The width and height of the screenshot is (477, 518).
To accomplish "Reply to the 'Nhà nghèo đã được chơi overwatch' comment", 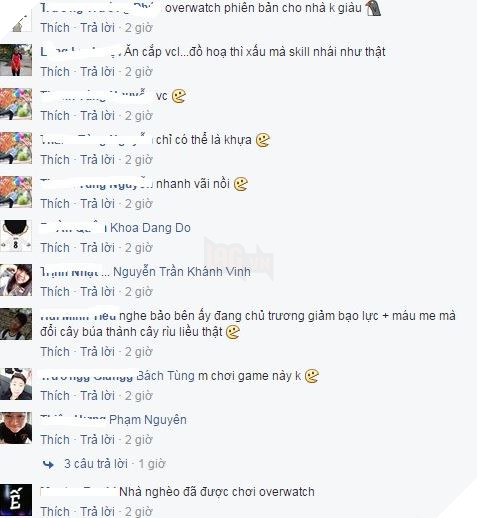I will [x=98, y=512].
